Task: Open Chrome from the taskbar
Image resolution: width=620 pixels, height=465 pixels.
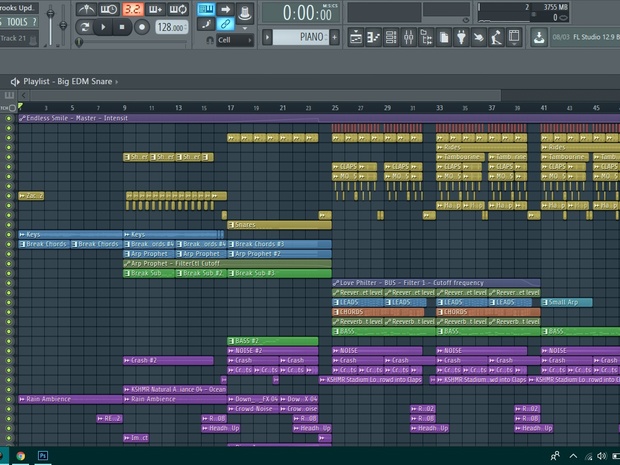Action: pyautogui.click(x=21, y=456)
